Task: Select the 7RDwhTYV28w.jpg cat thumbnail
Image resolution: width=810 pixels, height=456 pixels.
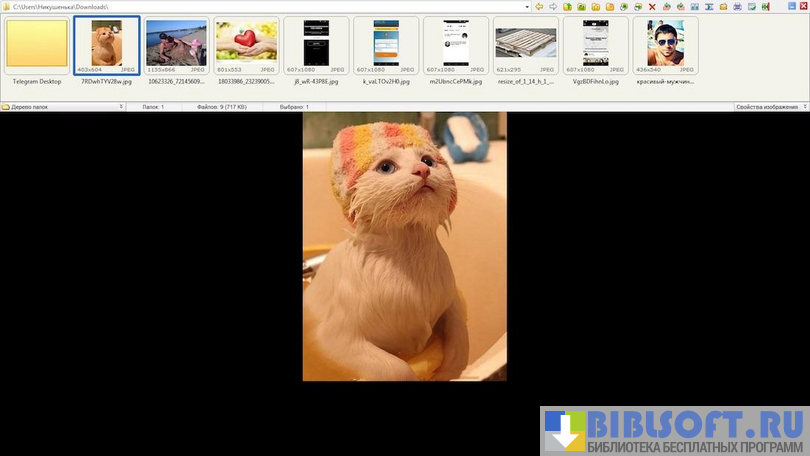Action: 107,46
